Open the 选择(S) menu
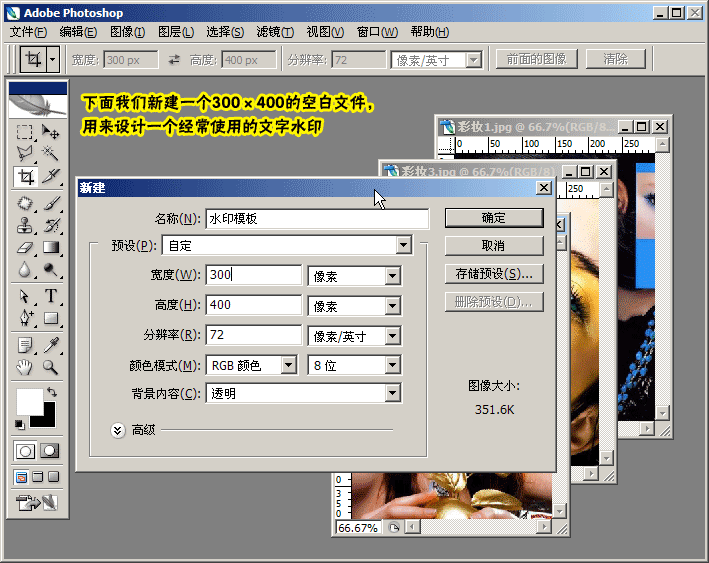Screen dimensions: 709x563 tap(225, 32)
